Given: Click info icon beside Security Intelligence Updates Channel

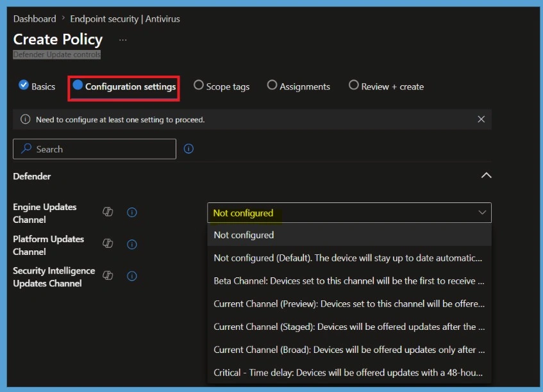Looking at the screenshot, I should (x=132, y=276).
